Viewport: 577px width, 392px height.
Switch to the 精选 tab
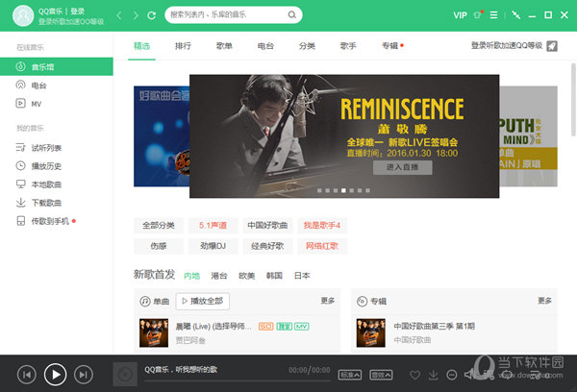141,46
